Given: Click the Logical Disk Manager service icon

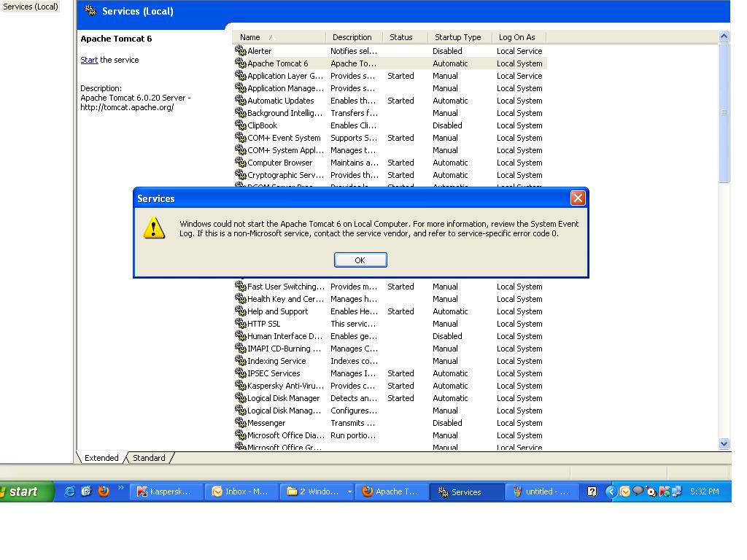Looking at the screenshot, I should click(x=241, y=397).
